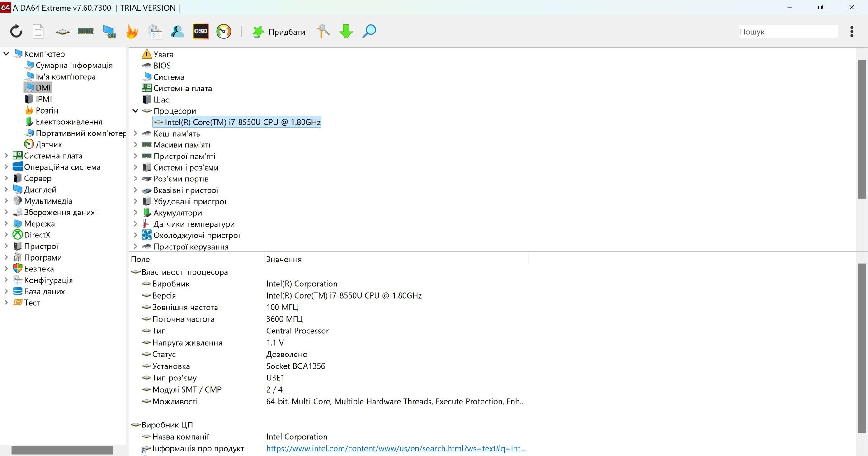This screenshot has height=456, width=868.
Task: Open the Intel product information link
Action: click(396, 448)
